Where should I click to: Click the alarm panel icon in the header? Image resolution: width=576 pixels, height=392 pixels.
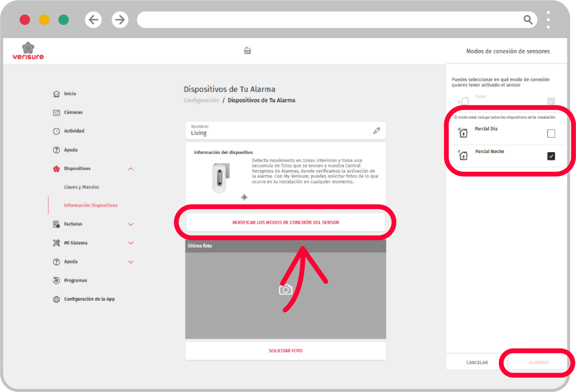point(247,51)
